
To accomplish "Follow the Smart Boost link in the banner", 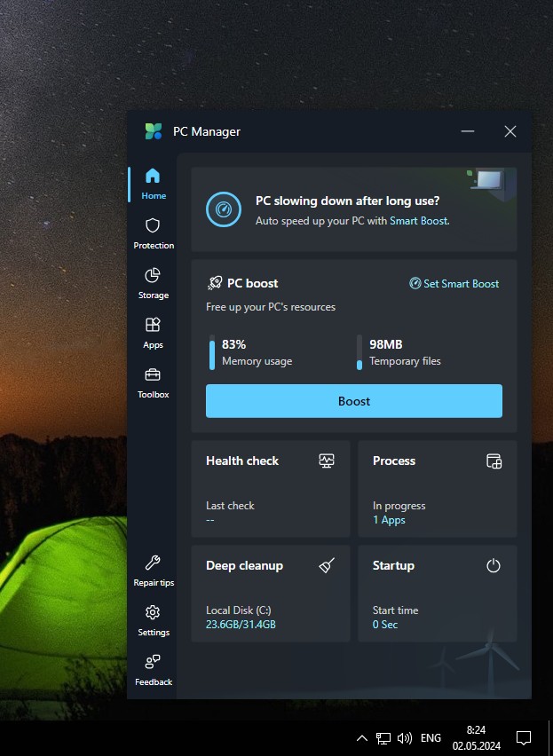I will pos(418,221).
